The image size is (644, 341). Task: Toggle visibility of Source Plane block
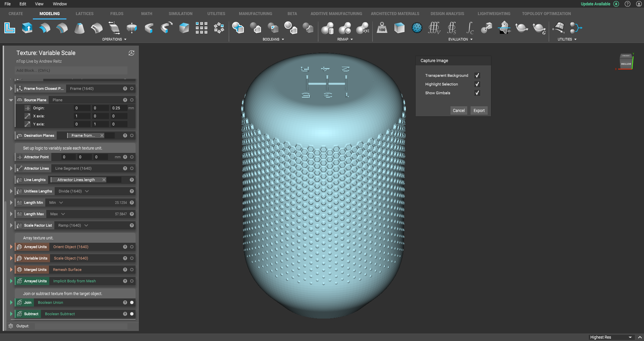132,100
